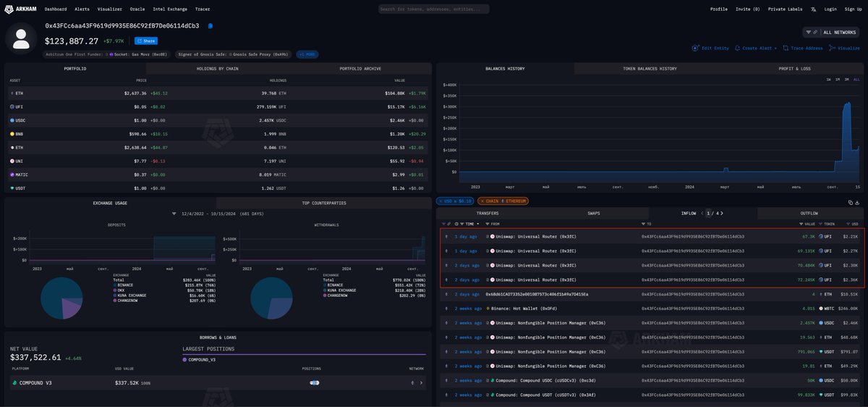Click the Edit Entity icon
The image size is (868, 407).
pos(696,48)
